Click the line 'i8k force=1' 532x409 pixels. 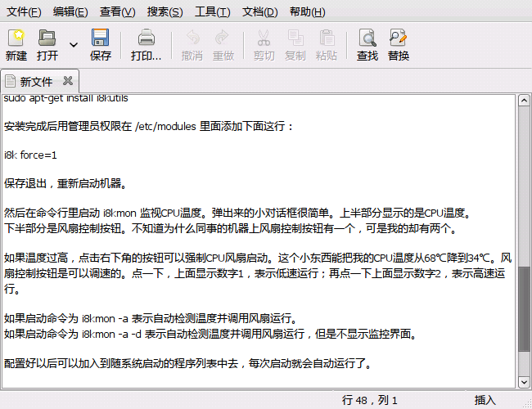click(30, 155)
